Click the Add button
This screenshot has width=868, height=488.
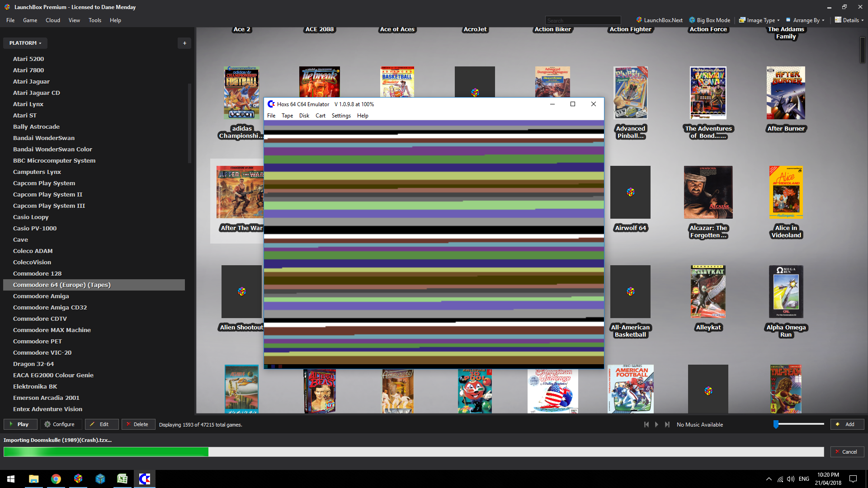click(847, 424)
